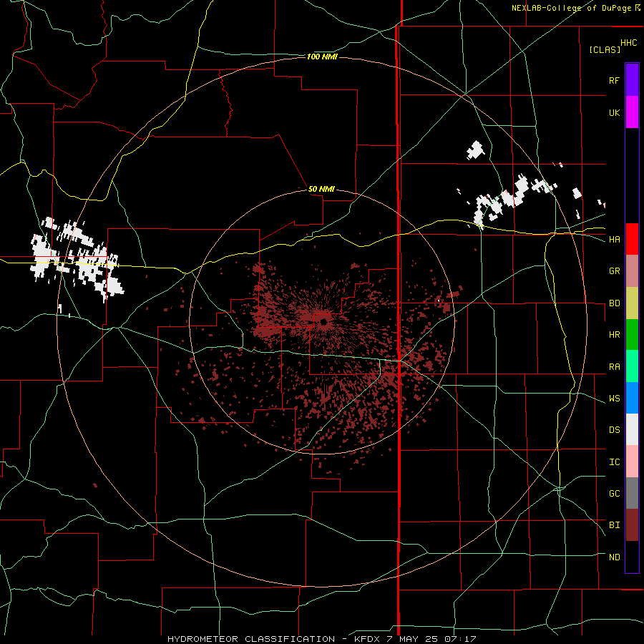Click the radar site center at KFDX
Image resolution: width=644 pixels, height=644 pixels.
pyautogui.click(x=323, y=321)
